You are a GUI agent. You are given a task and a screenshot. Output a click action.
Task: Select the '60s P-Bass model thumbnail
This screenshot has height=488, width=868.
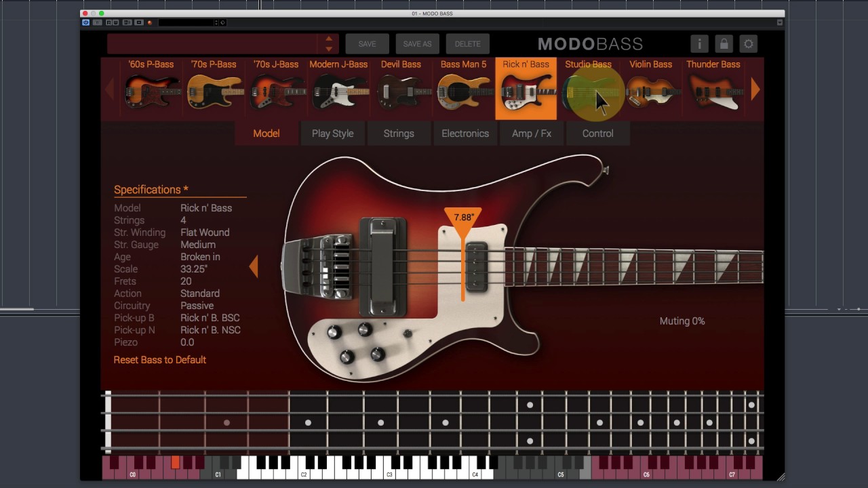(x=151, y=89)
